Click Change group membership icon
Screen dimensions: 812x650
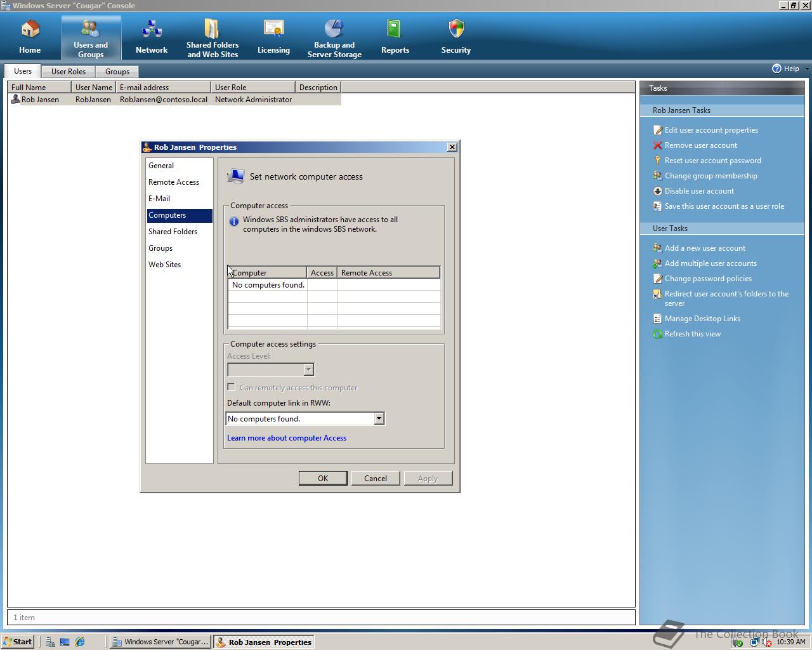[x=658, y=176]
